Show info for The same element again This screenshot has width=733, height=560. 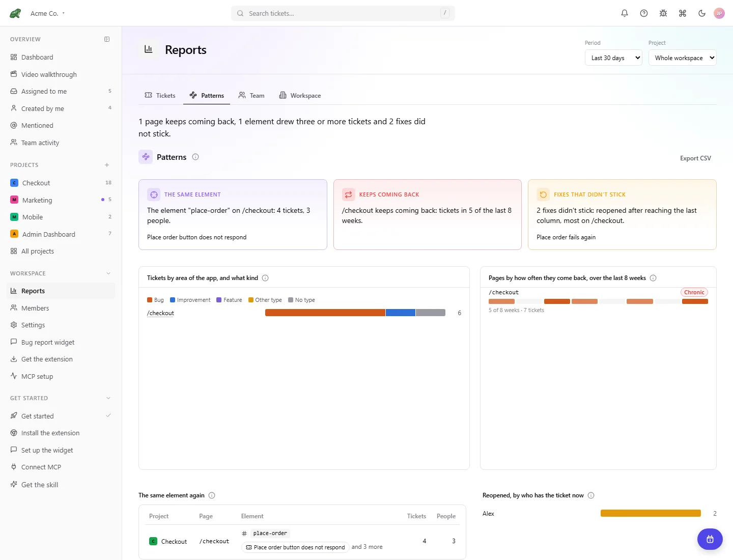[x=212, y=495]
